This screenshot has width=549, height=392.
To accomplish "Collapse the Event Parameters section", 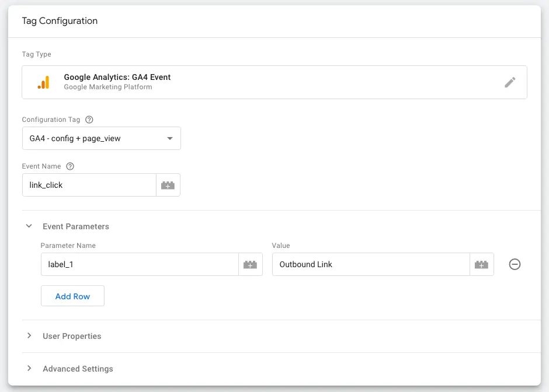I will point(29,226).
